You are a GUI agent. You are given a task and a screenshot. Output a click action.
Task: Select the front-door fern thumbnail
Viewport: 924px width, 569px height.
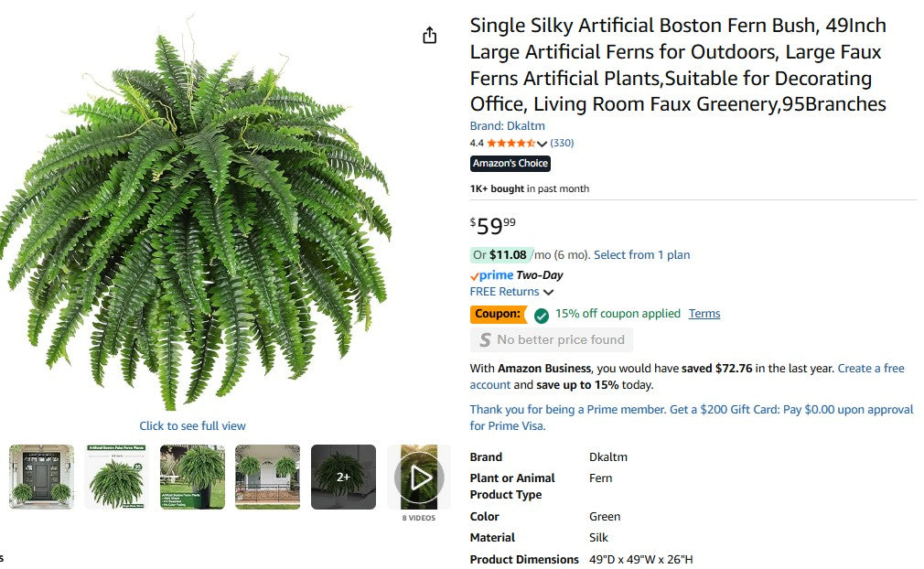pyautogui.click(x=40, y=476)
